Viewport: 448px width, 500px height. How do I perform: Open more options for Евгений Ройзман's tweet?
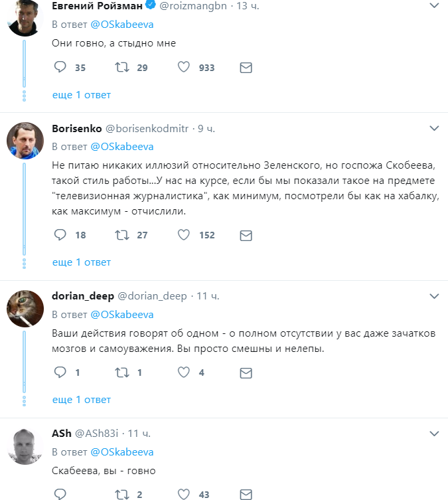pyautogui.click(x=434, y=6)
